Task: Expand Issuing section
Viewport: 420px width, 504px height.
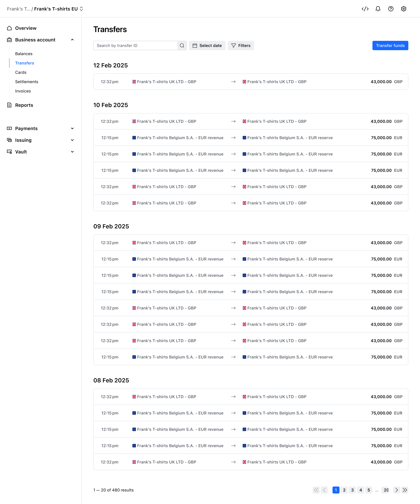Action: point(72,140)
